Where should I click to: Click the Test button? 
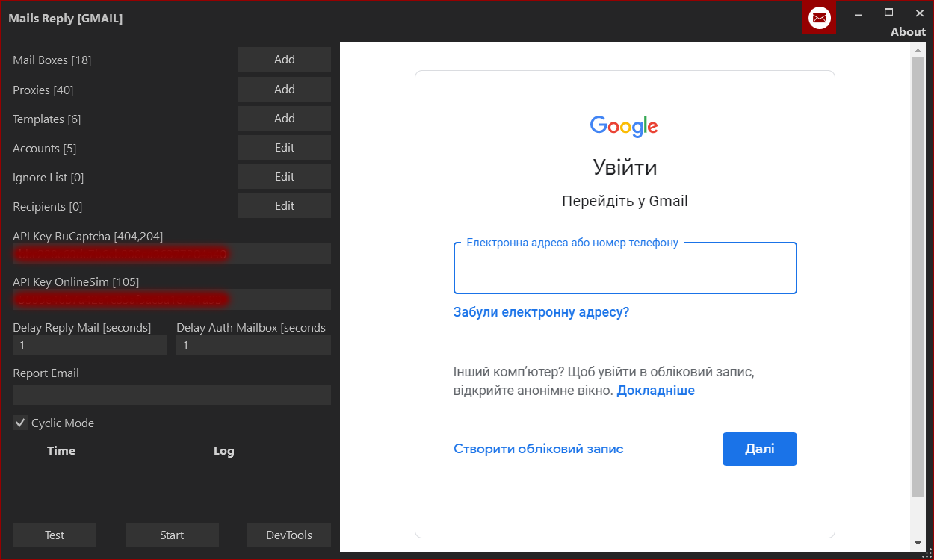(55, 535)
